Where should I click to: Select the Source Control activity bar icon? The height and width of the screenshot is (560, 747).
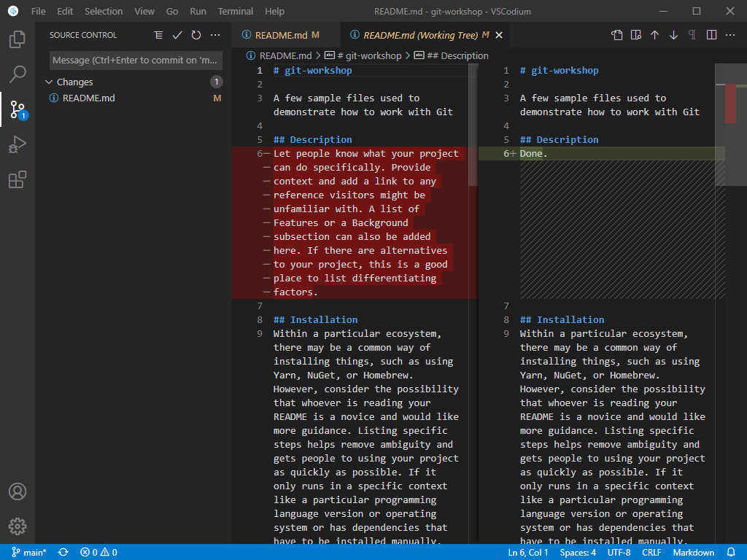pos(18,109)
